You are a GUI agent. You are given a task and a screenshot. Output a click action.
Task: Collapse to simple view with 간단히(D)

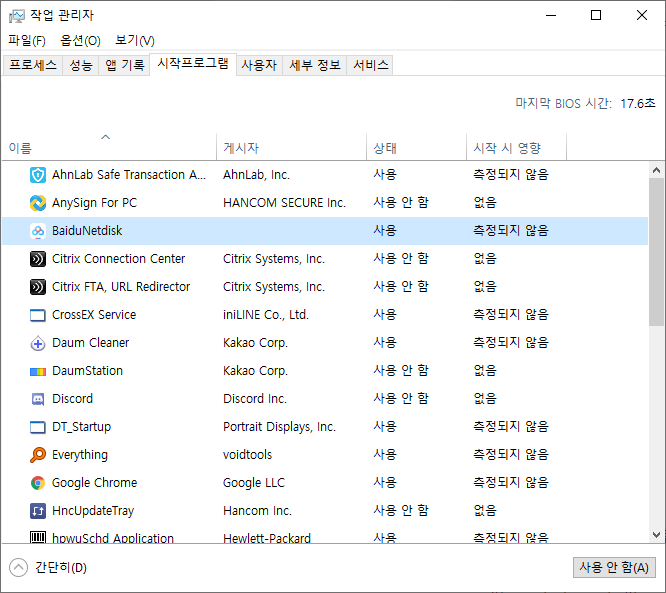click(48, 568)
